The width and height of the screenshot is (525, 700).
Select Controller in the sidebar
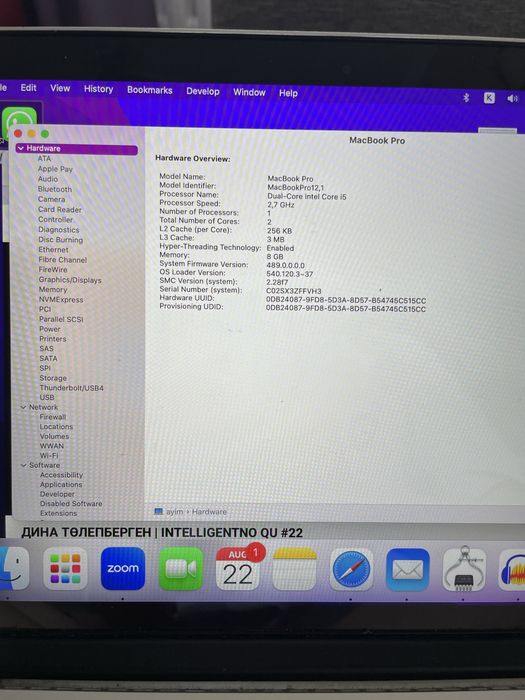(x=55, y=219)
